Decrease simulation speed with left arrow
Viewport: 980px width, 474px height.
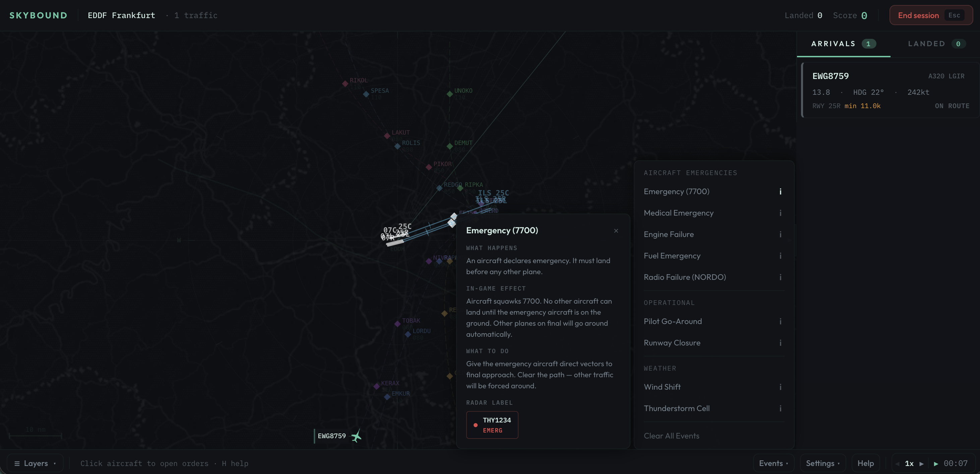(898, 463)
